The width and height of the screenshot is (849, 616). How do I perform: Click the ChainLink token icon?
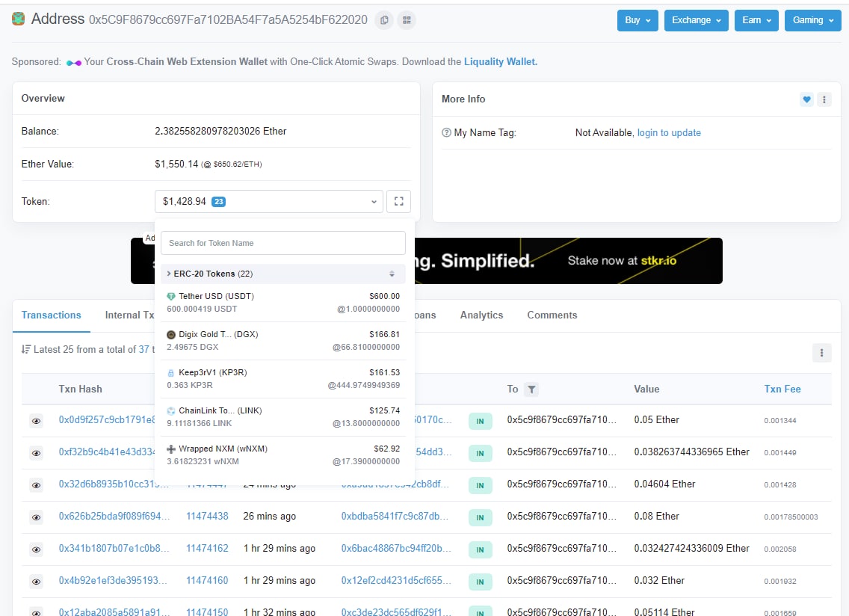(x=173, y=410)
